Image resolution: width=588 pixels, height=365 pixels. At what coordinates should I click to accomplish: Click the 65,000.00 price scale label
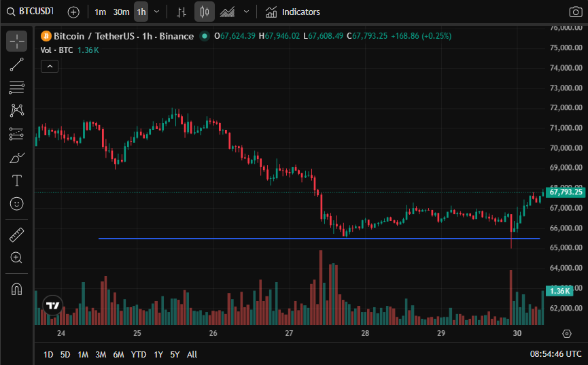pos(566,247)
